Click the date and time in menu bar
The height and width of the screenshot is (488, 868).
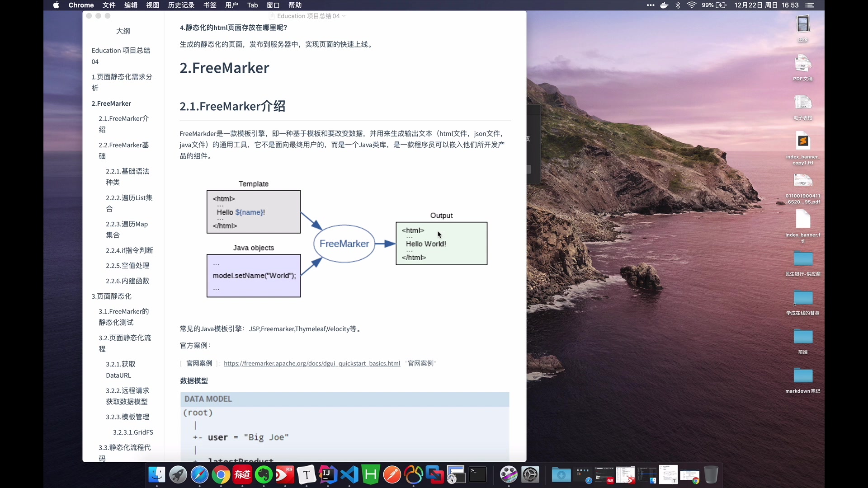click(x=766, y=5)
